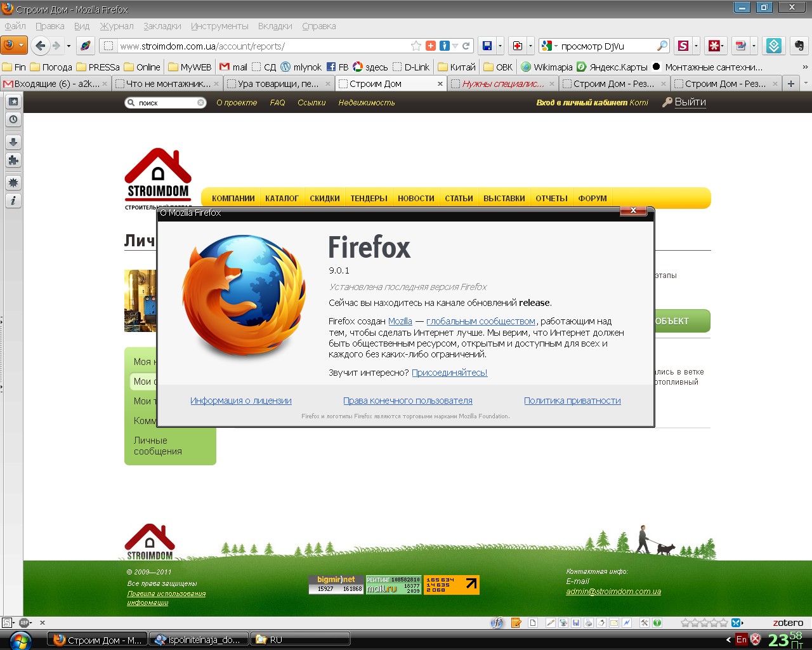Open the list-all-tabs dropdown arrow
The width and height of the screenshot is (812, 650).
coord(806,83)
